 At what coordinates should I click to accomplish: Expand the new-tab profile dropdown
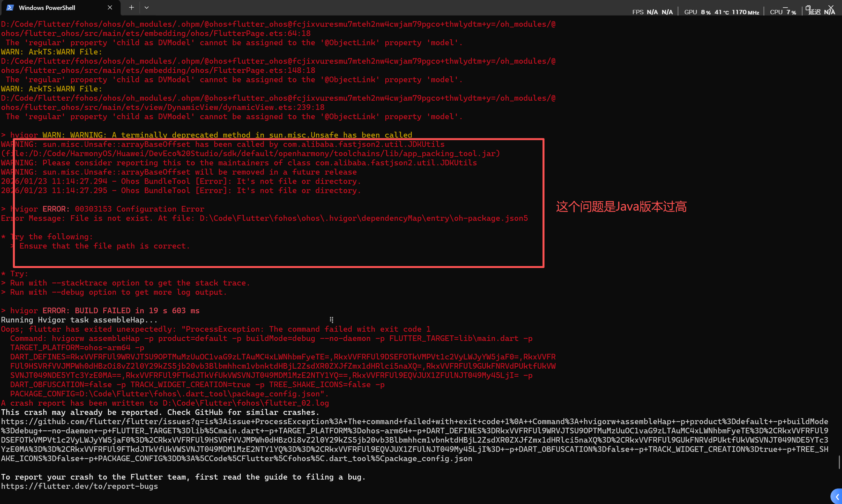146,8
